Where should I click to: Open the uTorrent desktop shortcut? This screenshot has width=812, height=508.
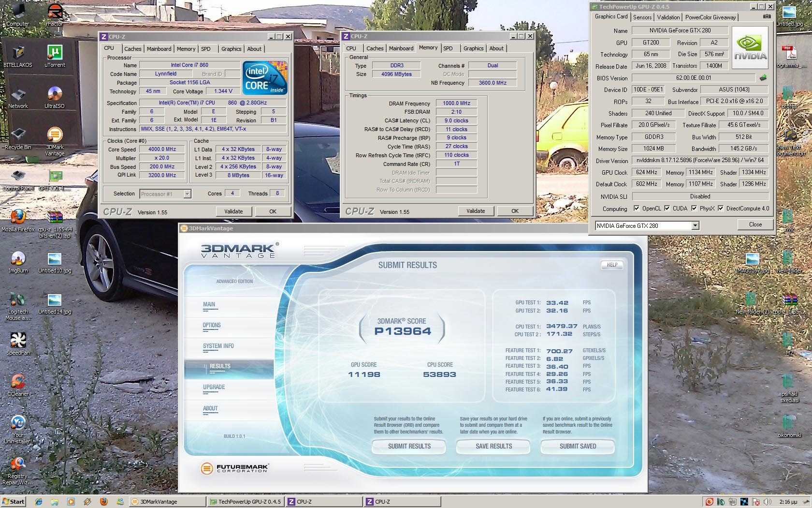click(x=55, y=56)
